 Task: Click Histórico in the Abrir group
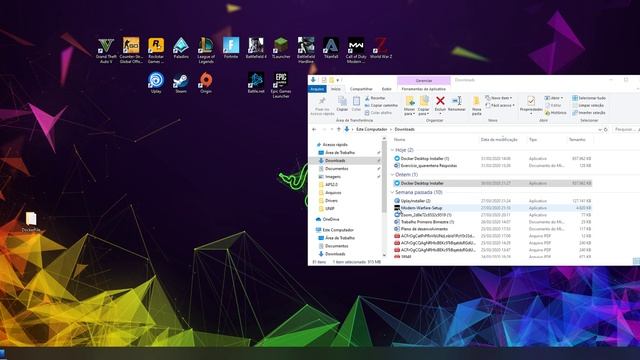click(556, 113)
